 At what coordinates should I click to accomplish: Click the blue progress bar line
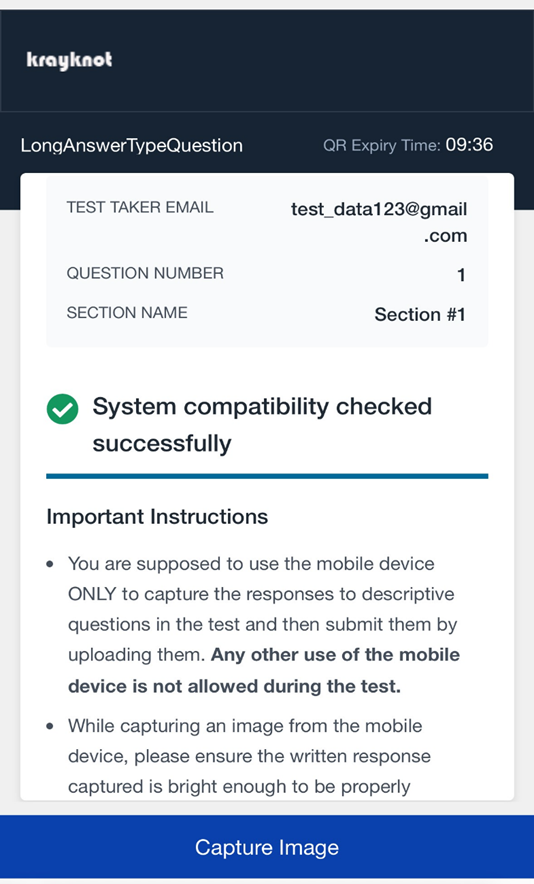point(267,476)
